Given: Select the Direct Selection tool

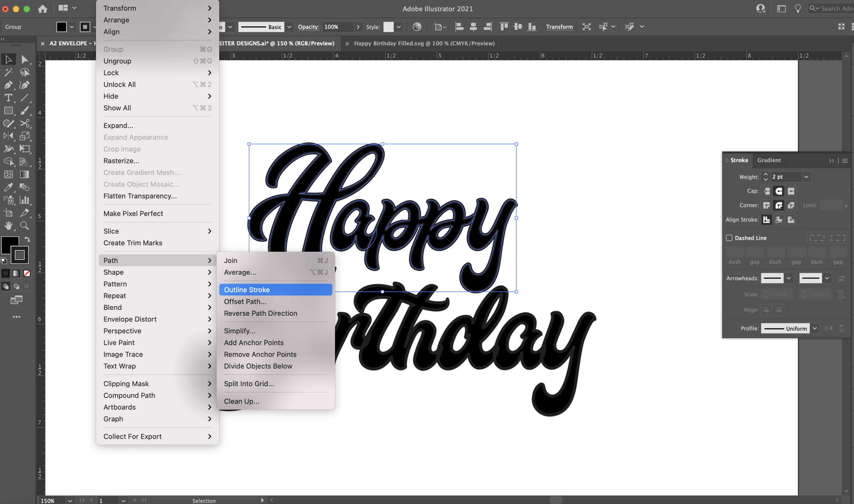Looking at the screenshot, I should point(25,59).
